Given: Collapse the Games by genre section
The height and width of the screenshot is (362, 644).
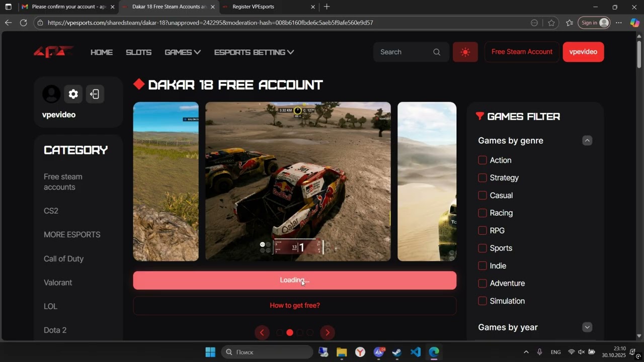Looking at the screenshot, I should (x=587, y=140).
